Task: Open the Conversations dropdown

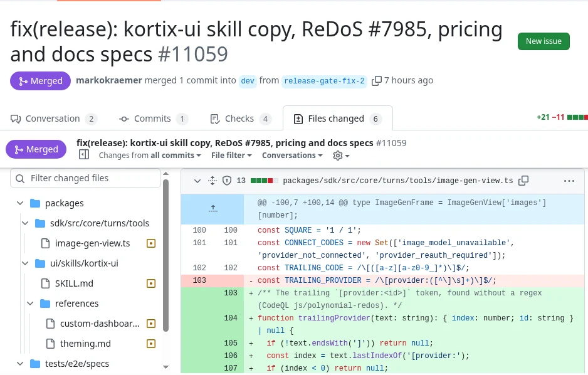Action: [292, 156]
